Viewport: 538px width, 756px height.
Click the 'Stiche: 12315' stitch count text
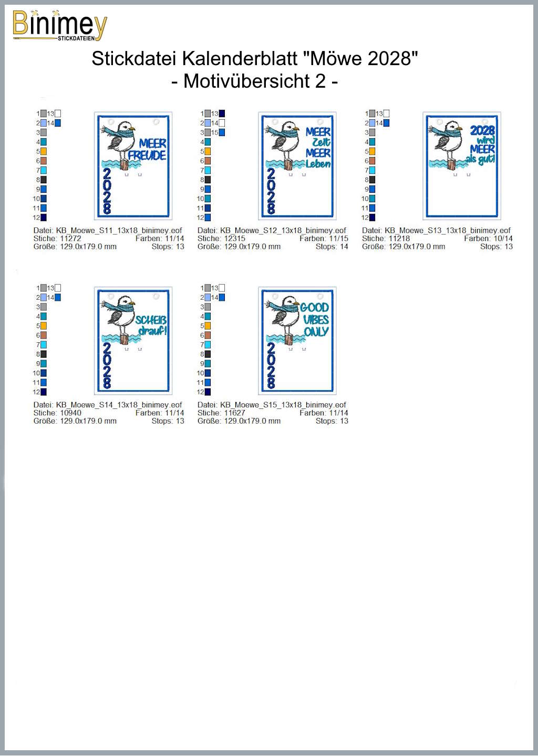click(221, 238)
